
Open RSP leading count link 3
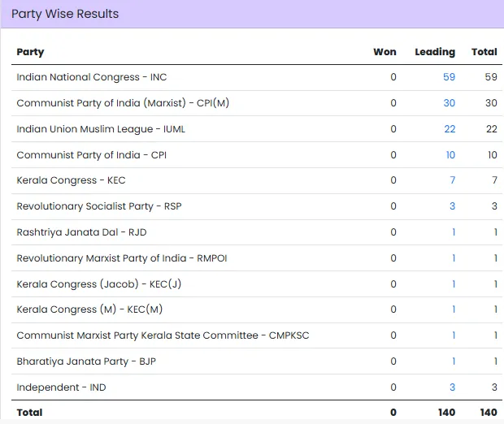[452, 206]
